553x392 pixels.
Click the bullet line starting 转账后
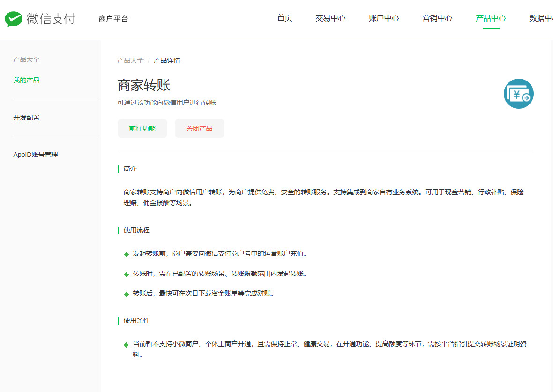[203, 293]
